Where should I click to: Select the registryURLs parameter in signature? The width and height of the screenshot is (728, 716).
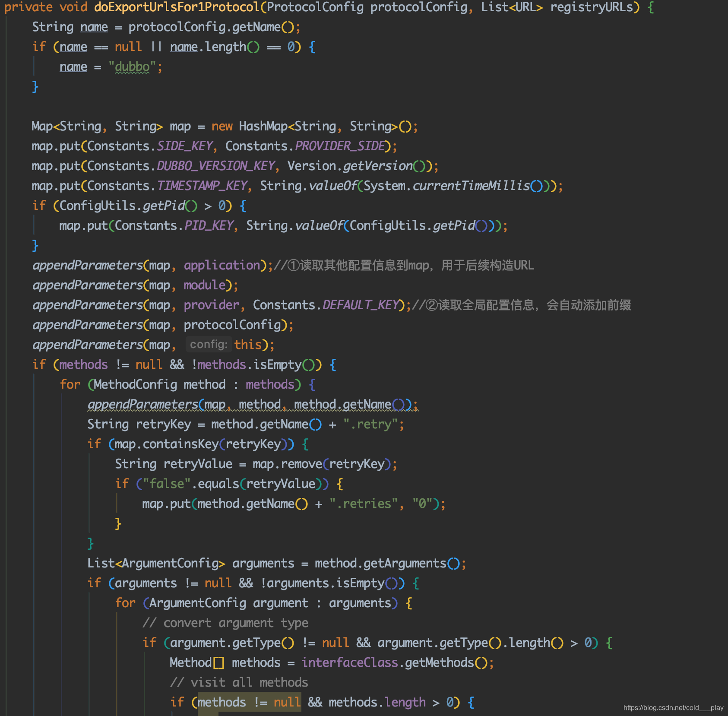pyautogui.click(x=592, y=7)
